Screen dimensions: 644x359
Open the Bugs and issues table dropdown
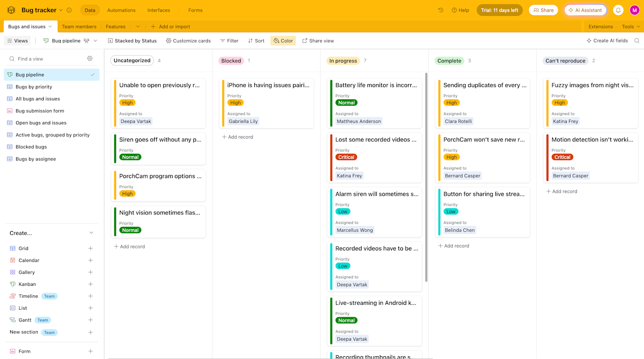coord(50,27)
